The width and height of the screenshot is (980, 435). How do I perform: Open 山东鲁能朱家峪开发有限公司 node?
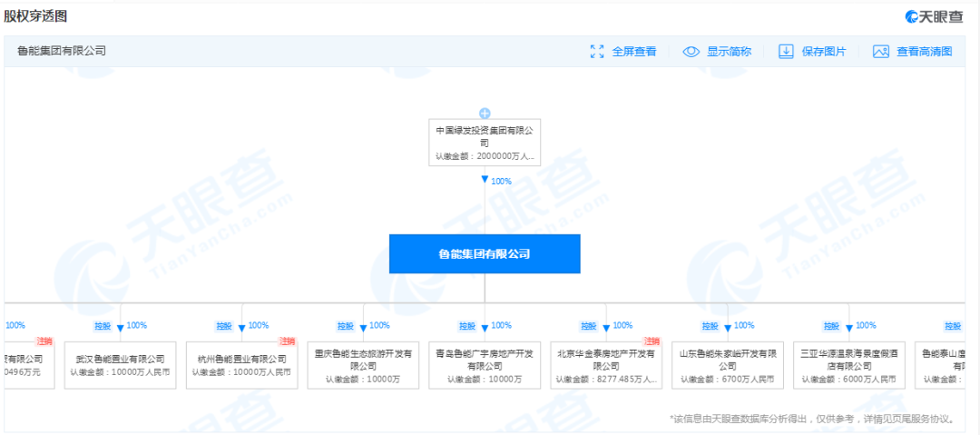(x=728, y=365)
